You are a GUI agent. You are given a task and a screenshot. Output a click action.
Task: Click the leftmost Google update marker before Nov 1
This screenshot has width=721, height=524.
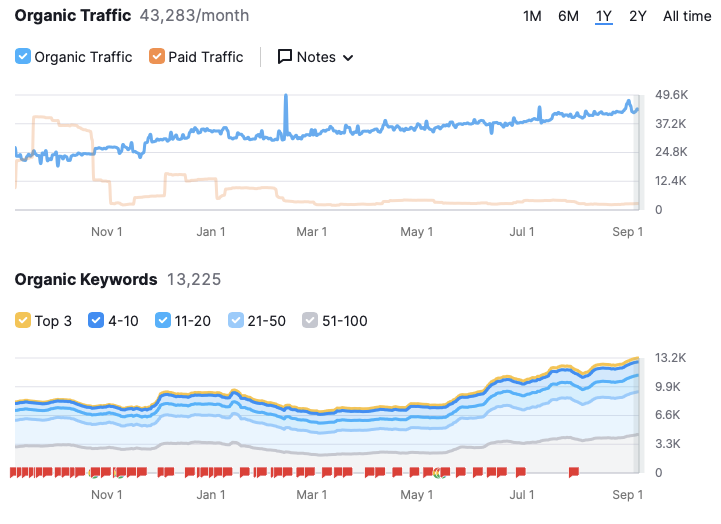point(94,472)
